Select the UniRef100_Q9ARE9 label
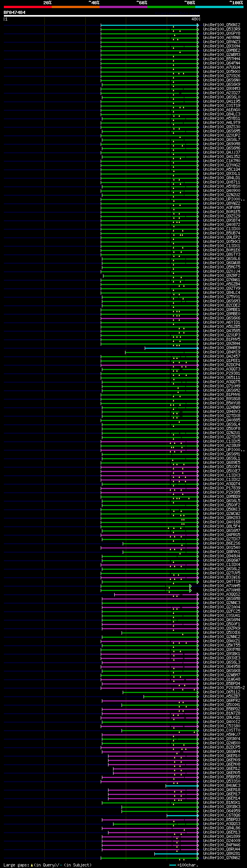247x868 pixels. [x=222, y=348]
